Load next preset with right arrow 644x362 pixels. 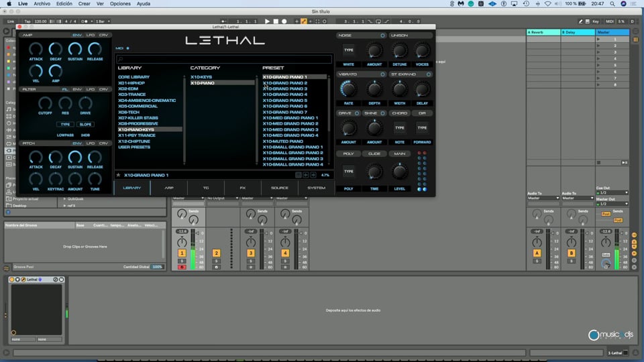[313, 175]
